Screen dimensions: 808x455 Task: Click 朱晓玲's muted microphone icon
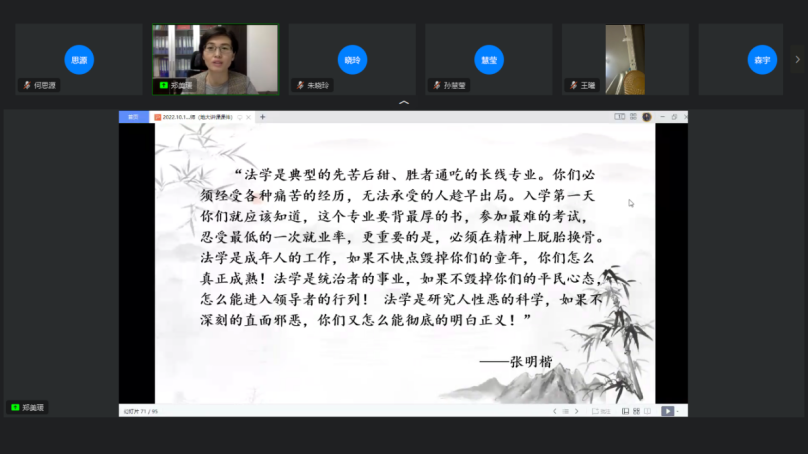299,86
